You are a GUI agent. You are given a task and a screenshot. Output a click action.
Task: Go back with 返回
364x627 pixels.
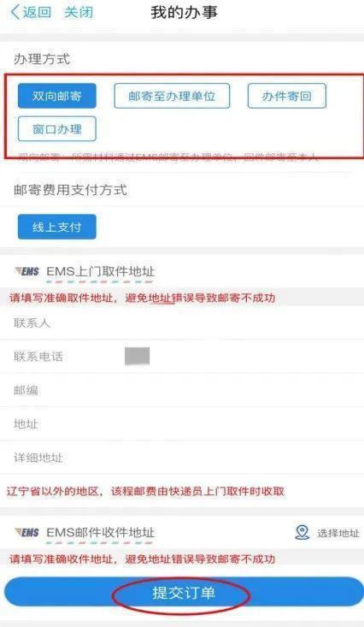tap(37, 12)
